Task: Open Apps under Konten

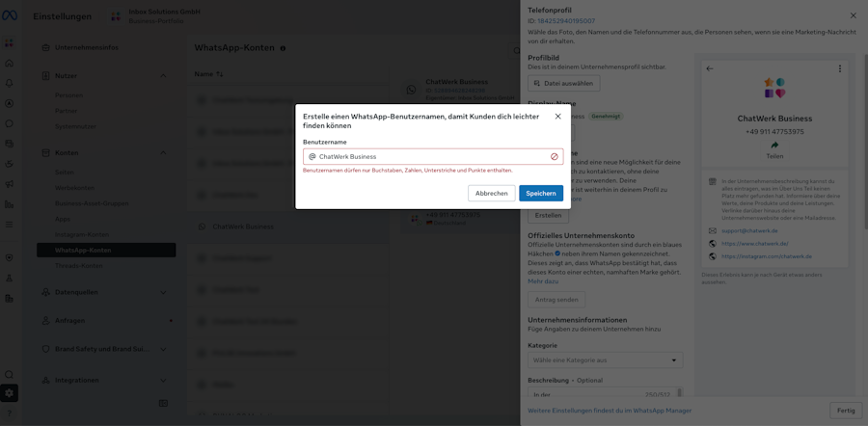Action: coord(63,219)
